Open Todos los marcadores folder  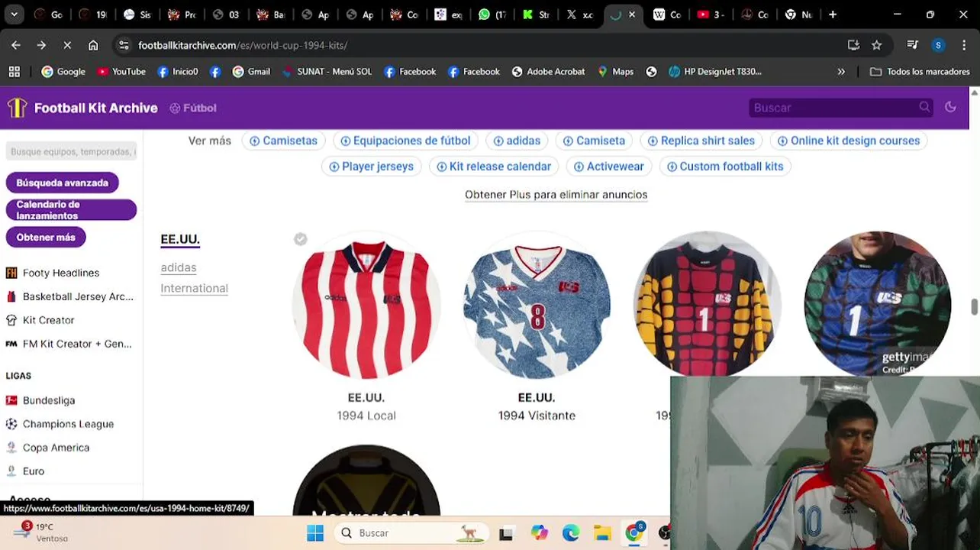click(920, 71)
